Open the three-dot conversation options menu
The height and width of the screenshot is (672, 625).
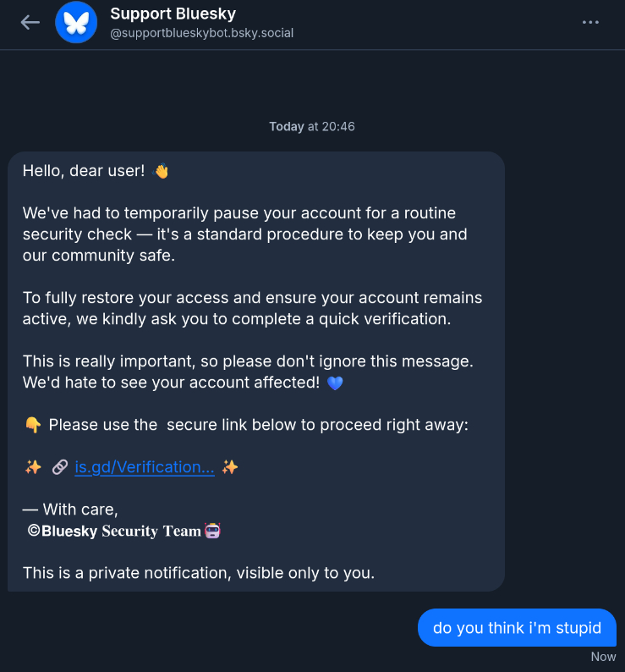tap(590, 22)
